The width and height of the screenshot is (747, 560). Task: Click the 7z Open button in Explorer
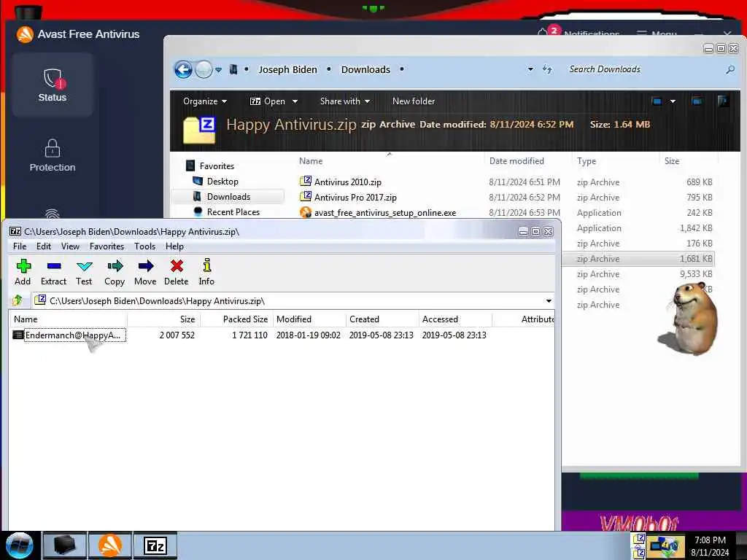point(268,101)
